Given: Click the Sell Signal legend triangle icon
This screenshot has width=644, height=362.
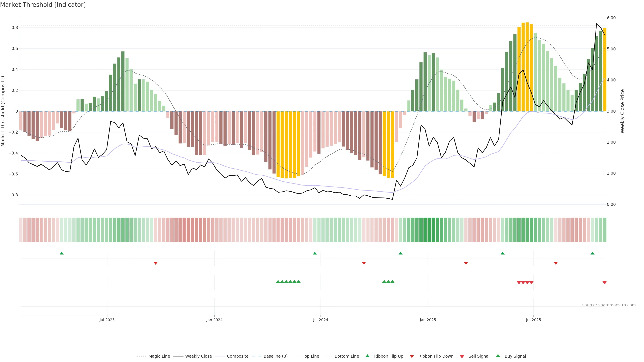Looking at the screenshot, I should pos(462,356).
